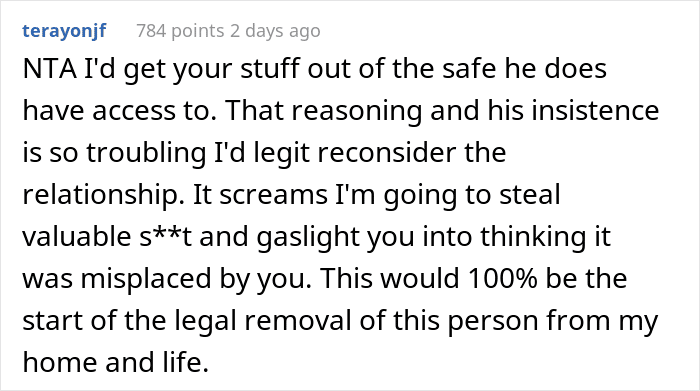Click the NTA verdict at the comment's start
The height and width of the screenshot is (391, 700).
50,69
